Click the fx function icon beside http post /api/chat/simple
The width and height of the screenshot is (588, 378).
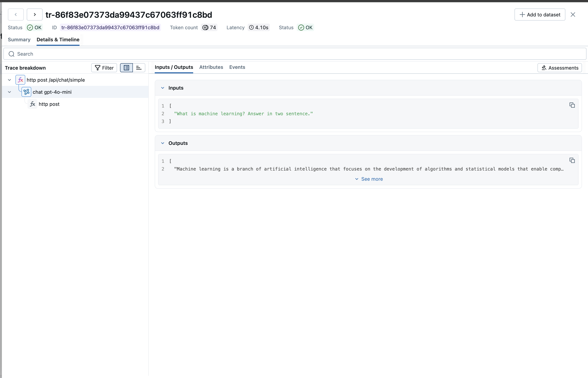[x=20, y=80]
